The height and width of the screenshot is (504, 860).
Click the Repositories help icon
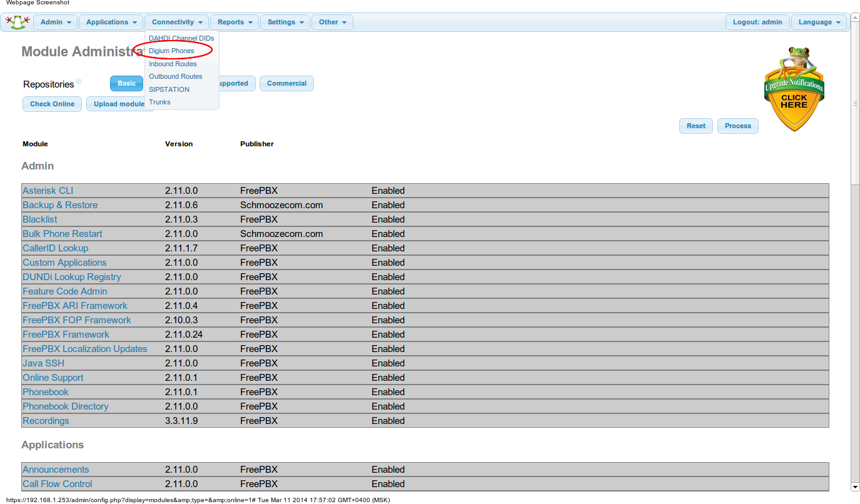[79, 81]
